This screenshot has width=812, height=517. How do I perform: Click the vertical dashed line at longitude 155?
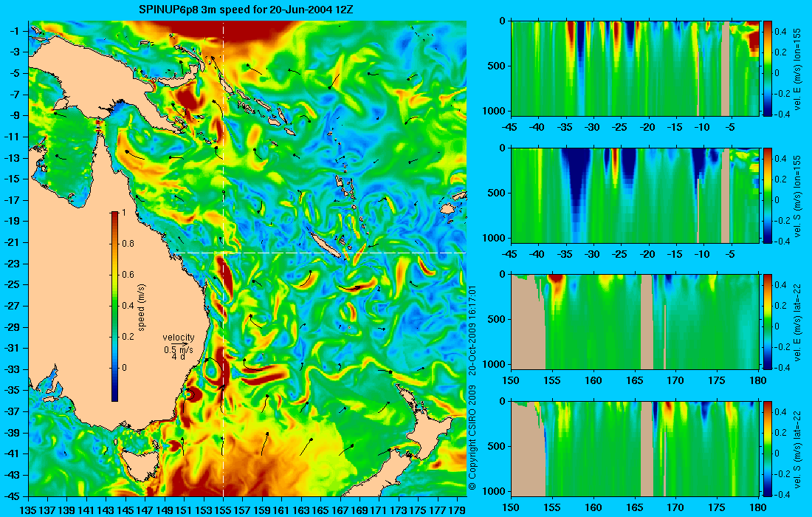point(223,258)
